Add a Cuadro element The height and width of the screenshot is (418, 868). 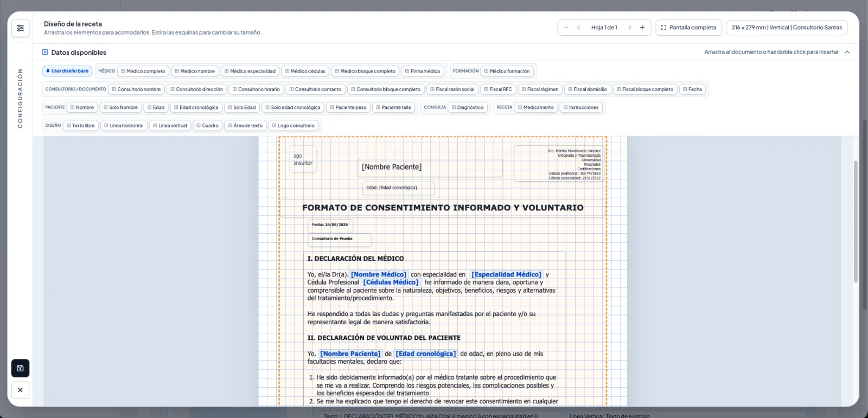tap(207, 126)
